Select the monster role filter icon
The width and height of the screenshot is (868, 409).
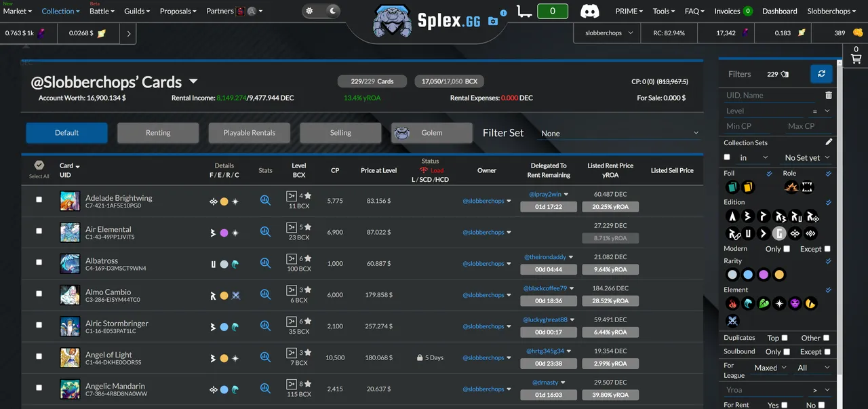click(x=807, y=187)
